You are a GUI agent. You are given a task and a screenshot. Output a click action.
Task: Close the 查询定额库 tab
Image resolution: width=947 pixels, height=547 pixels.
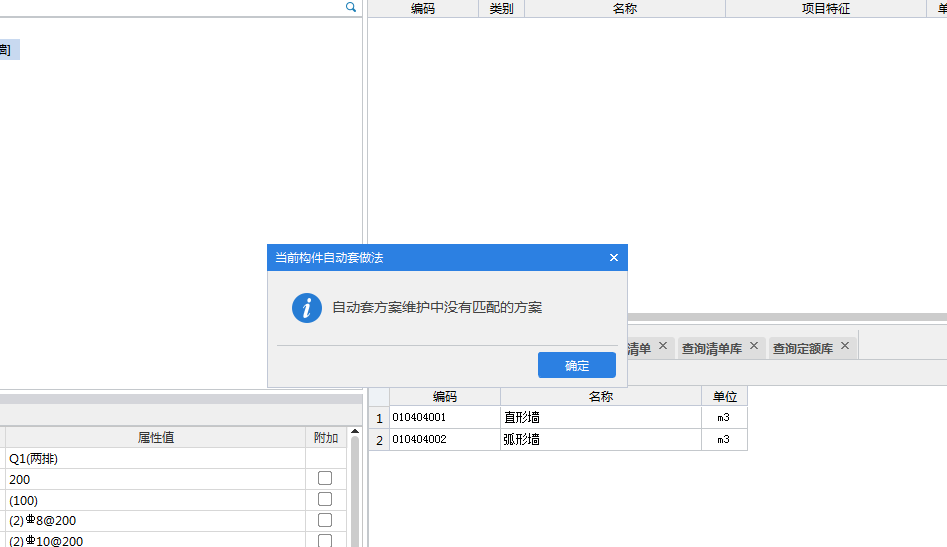click(x=845, y=346)
